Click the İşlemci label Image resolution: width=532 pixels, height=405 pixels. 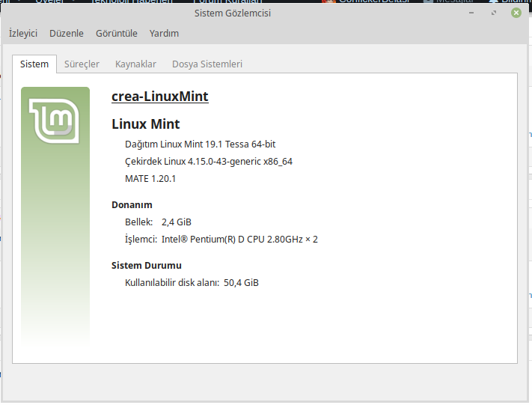(x=141, y=240)
